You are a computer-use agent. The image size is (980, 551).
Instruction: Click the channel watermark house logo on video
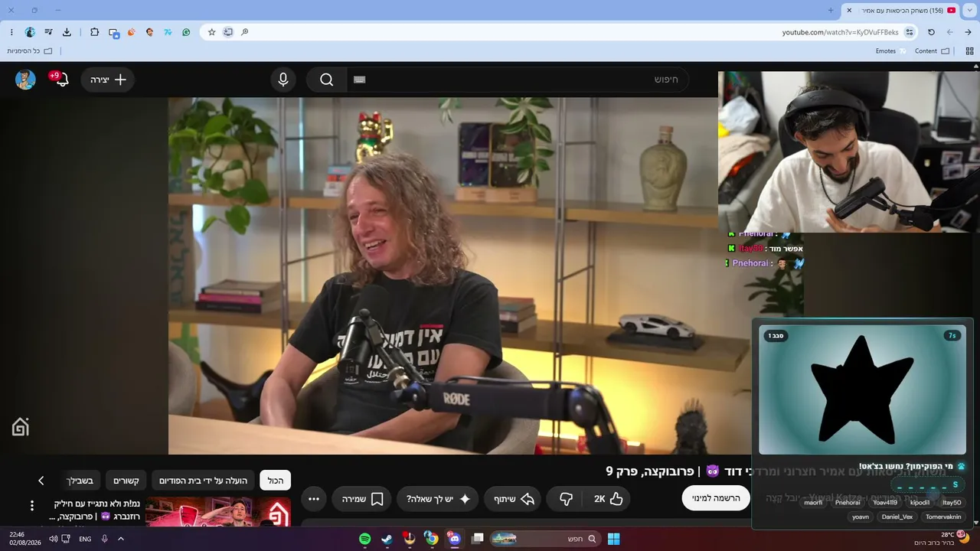click(x=21, y=427)
